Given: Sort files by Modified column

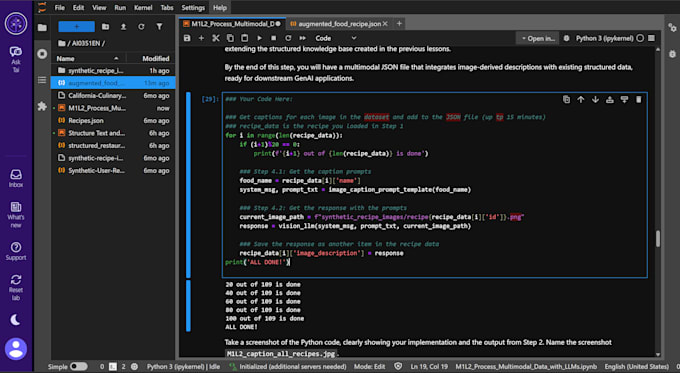Looking at the screenshot, I should [x=151, y=59].
